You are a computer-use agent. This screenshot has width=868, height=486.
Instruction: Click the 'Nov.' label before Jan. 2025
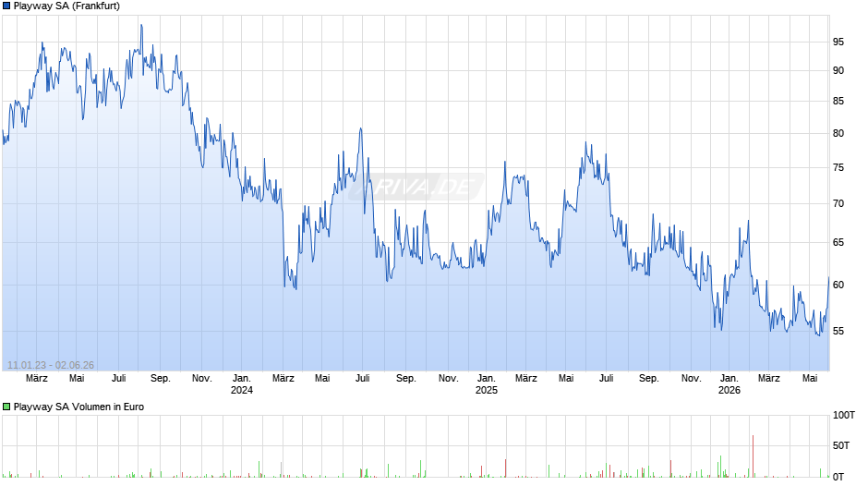click(x=449, y=379)
